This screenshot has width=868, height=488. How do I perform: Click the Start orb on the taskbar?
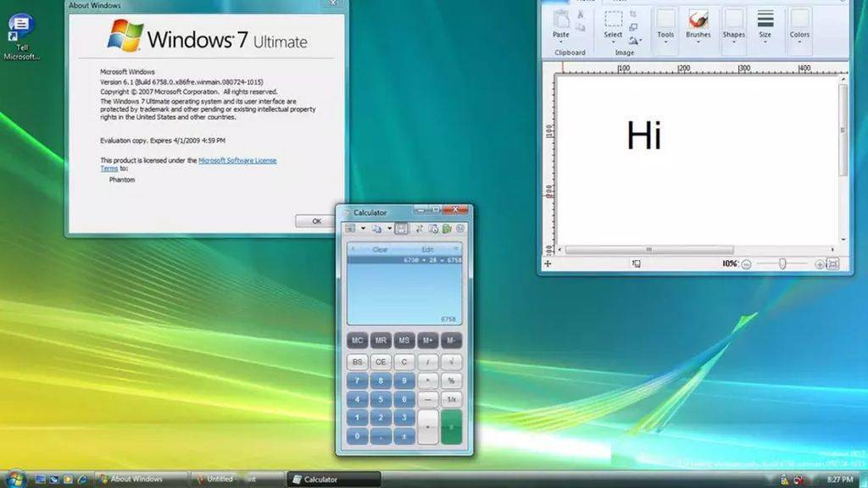point(15,479)
